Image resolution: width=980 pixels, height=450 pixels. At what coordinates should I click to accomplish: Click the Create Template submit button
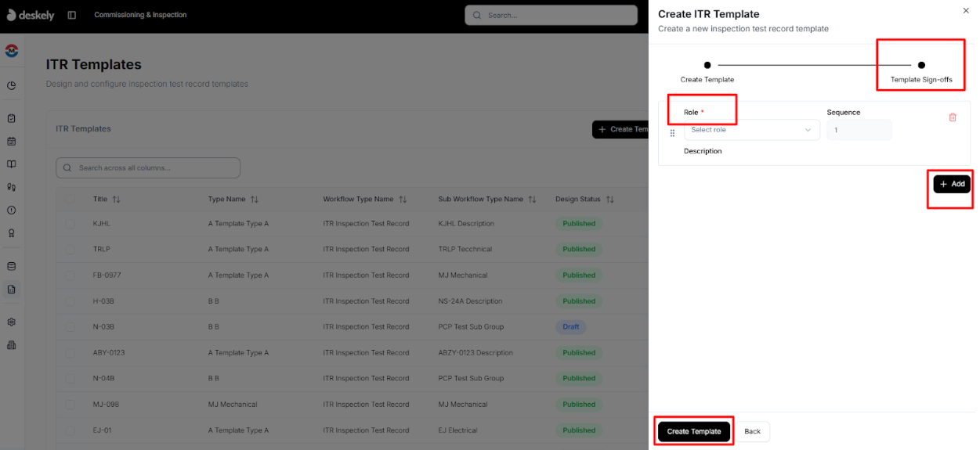coord(694,431)
